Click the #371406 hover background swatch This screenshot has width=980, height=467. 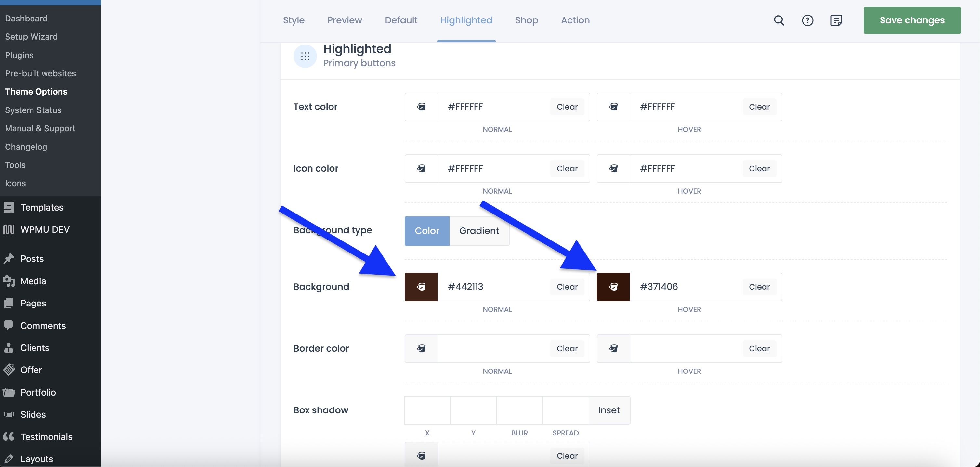(613, 287)
